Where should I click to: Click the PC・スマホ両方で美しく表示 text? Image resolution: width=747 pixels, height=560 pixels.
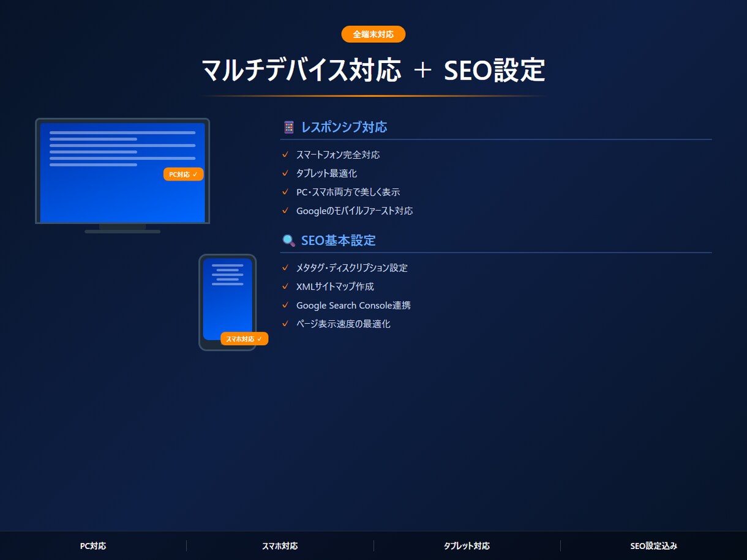pyautogui.click(x=348, y=192)
